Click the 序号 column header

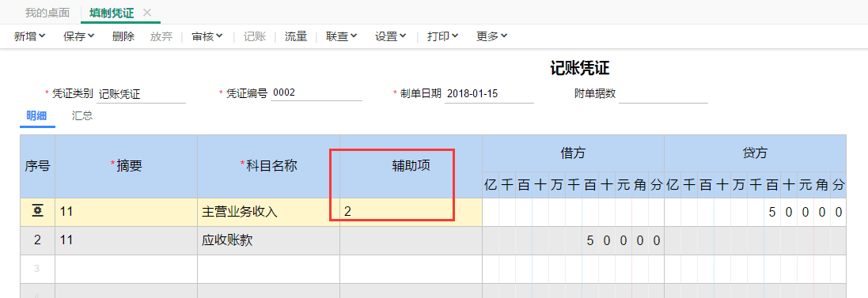coord(38,166)
